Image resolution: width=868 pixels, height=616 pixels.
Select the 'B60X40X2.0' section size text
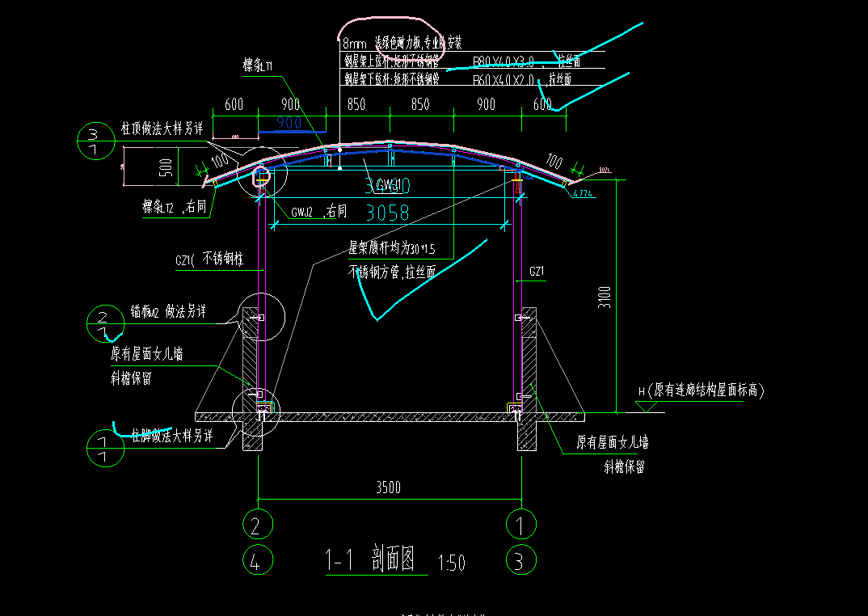[504, 80]
